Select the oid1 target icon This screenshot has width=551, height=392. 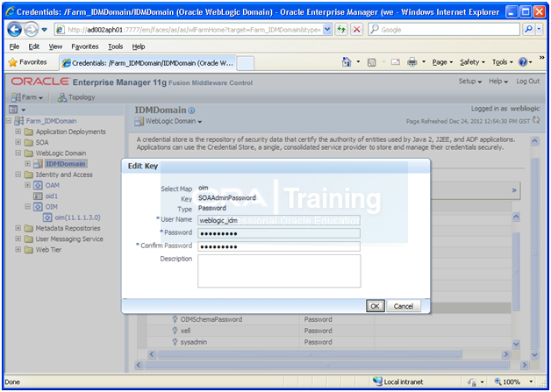click(38, 196)
